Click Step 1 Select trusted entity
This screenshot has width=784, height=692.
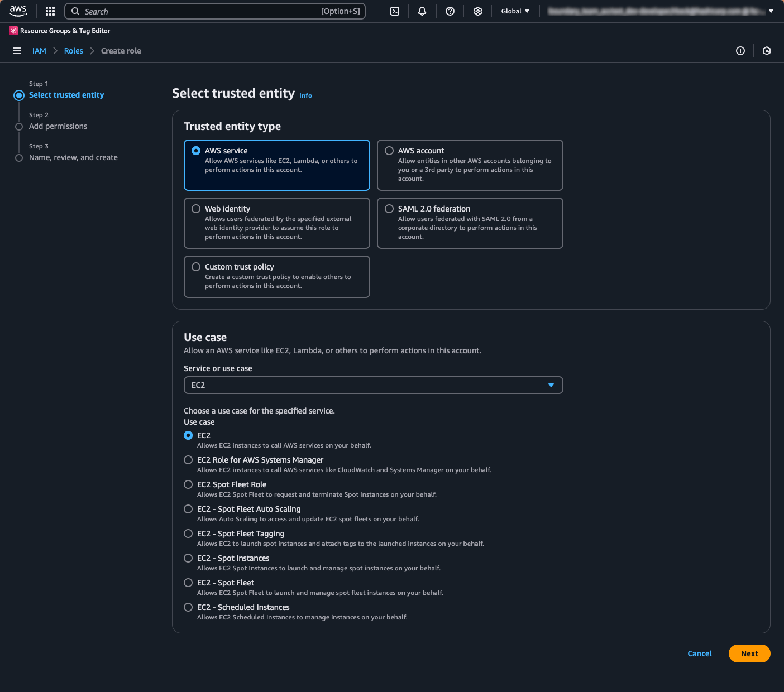click(x=66, y=95)
